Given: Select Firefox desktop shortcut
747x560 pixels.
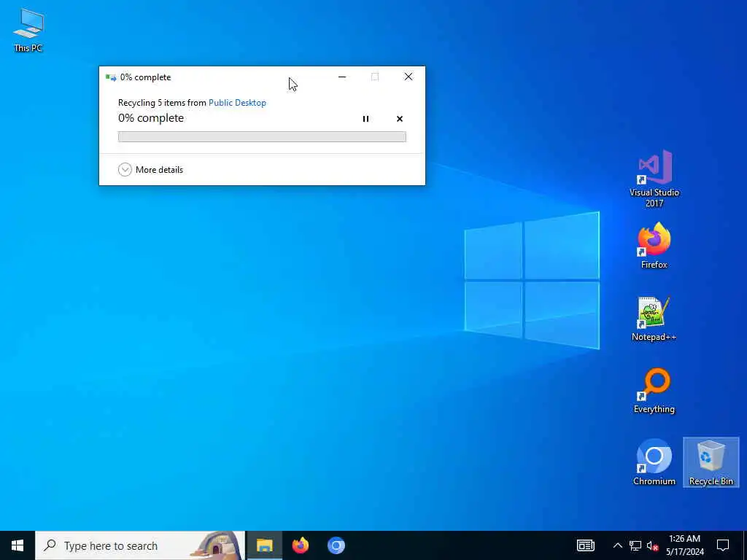Looking at the screenshot, I should point(654,246).
